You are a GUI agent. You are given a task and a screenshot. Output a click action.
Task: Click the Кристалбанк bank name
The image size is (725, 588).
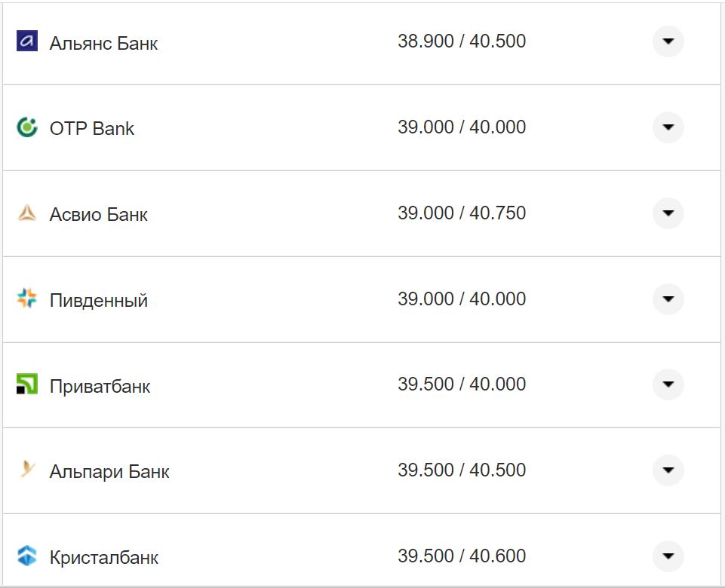pos(104,558)
